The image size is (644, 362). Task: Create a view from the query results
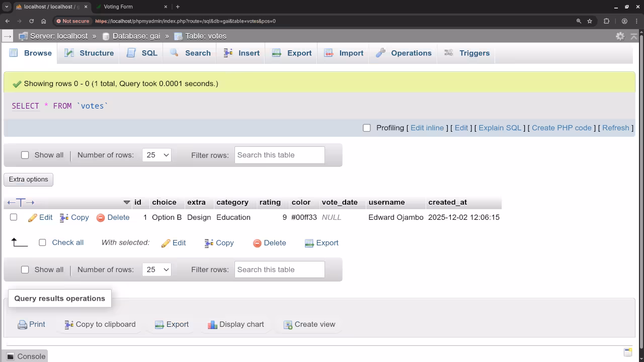pos(309,324)
